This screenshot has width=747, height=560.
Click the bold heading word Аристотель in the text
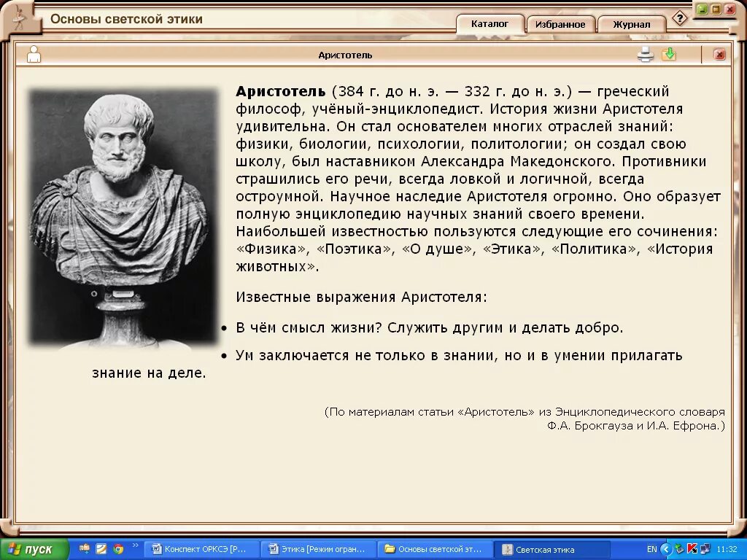click(x=281, y=91)
